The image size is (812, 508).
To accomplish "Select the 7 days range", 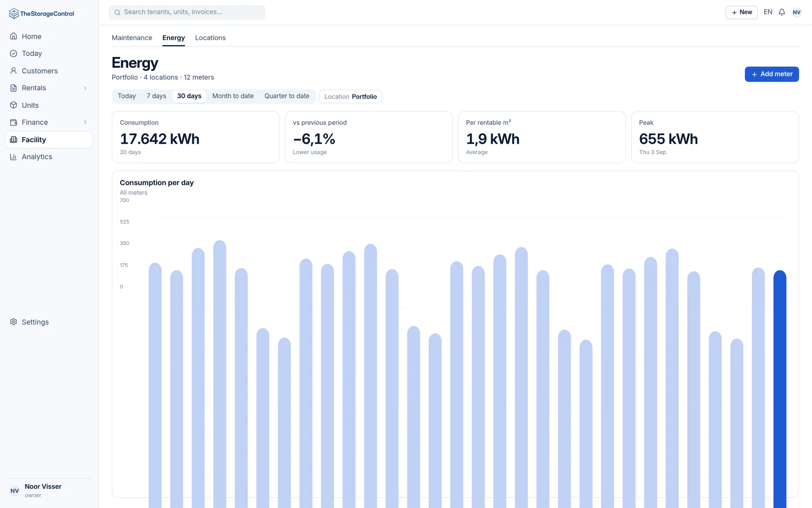I will click(156, 96).
